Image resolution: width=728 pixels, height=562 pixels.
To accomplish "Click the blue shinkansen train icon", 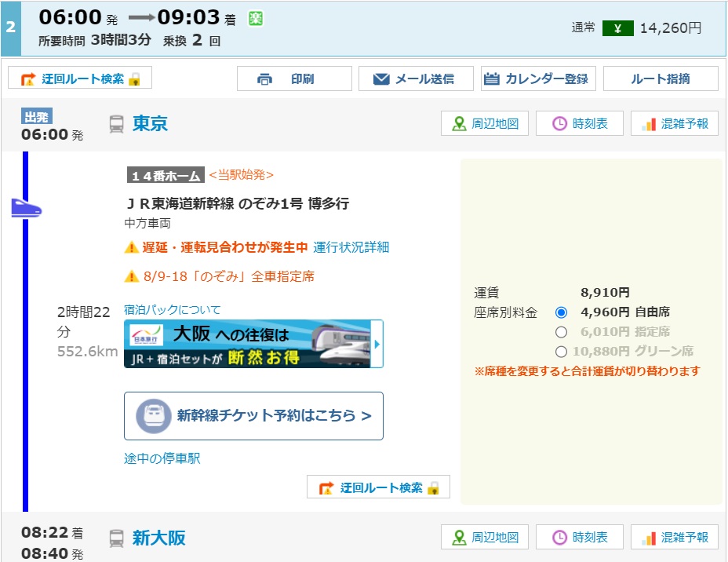I will click(27, 208).
